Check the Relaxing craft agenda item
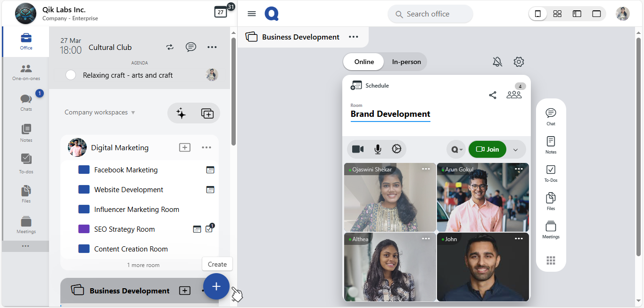644x308 pixels. coord(71,75)
